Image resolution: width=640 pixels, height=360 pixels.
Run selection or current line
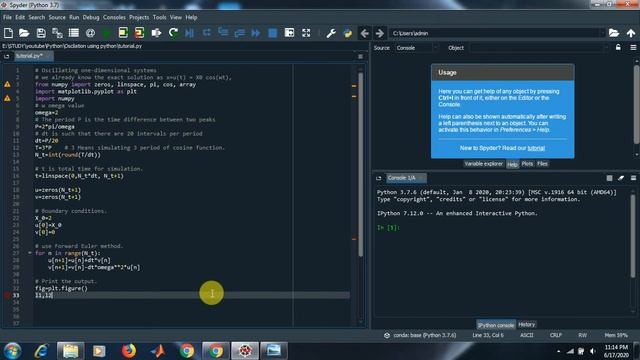click(x=156, y=33)
